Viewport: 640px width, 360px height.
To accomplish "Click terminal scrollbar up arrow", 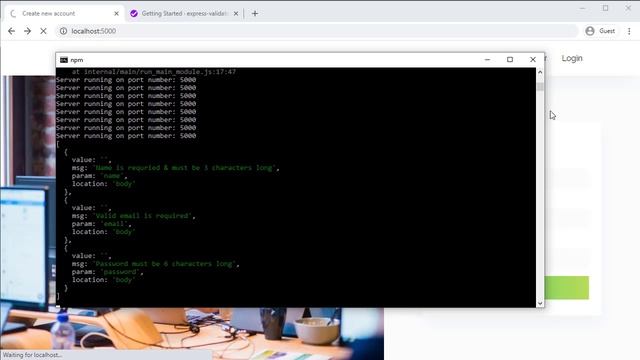I will 540,72.
